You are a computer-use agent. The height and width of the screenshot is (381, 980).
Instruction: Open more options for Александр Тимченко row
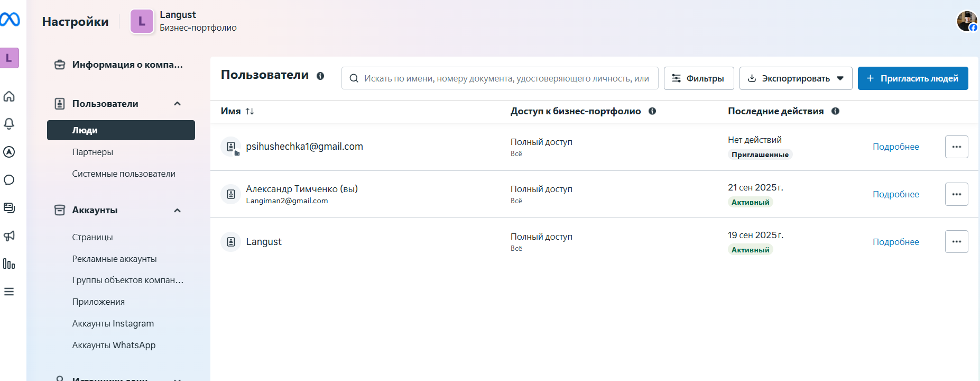coord(957,194)
